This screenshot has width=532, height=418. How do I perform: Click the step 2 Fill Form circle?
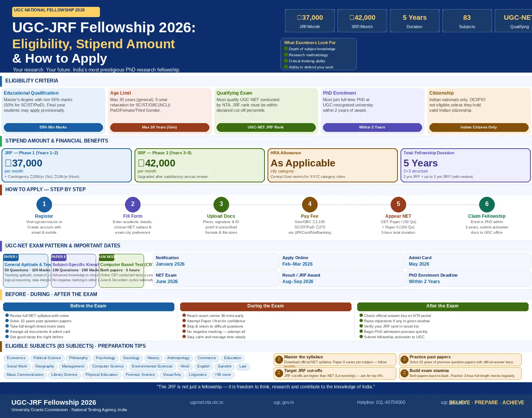pos(133,204)
